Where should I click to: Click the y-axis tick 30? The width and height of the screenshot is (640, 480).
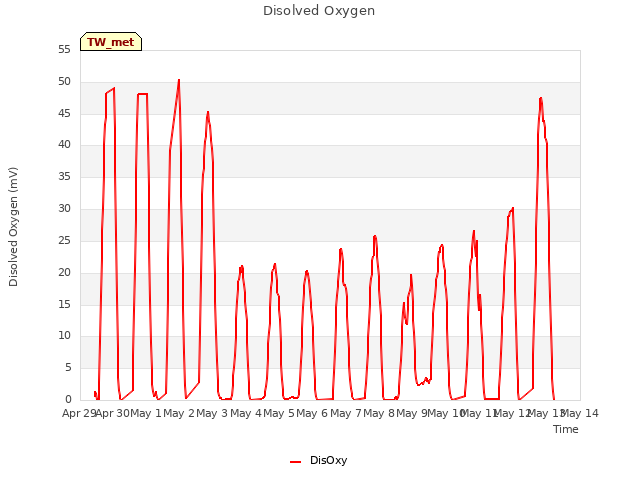click(64, 209)
